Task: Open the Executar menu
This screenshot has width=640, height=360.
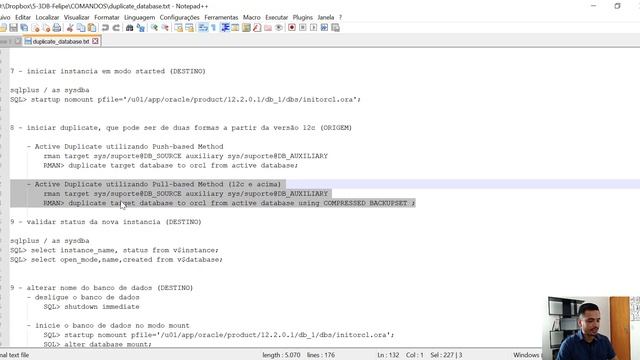Action: pyautogui.click(x=277, y=17)
